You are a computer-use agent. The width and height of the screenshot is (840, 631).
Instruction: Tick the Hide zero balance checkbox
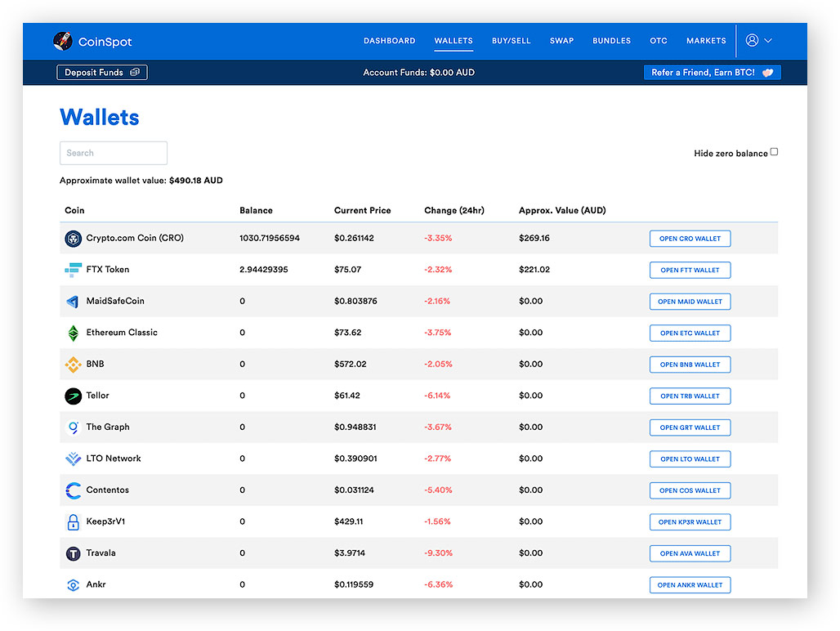(774, 152)
